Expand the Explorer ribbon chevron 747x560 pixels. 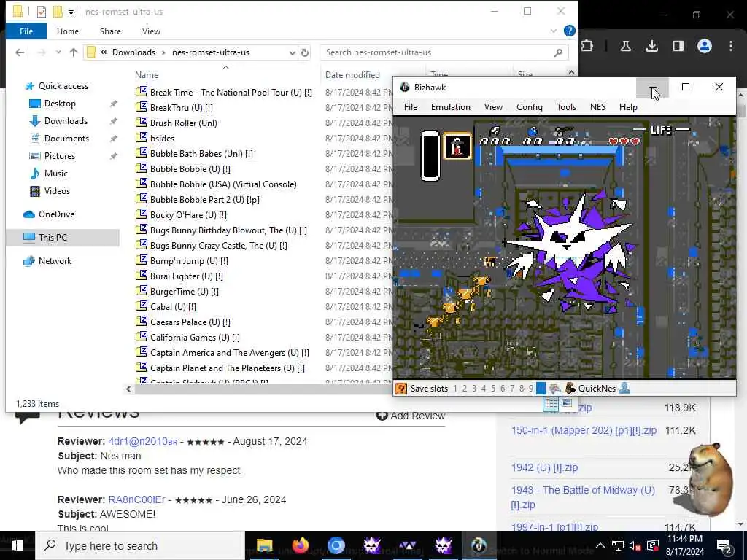click(x=553, y=31)
